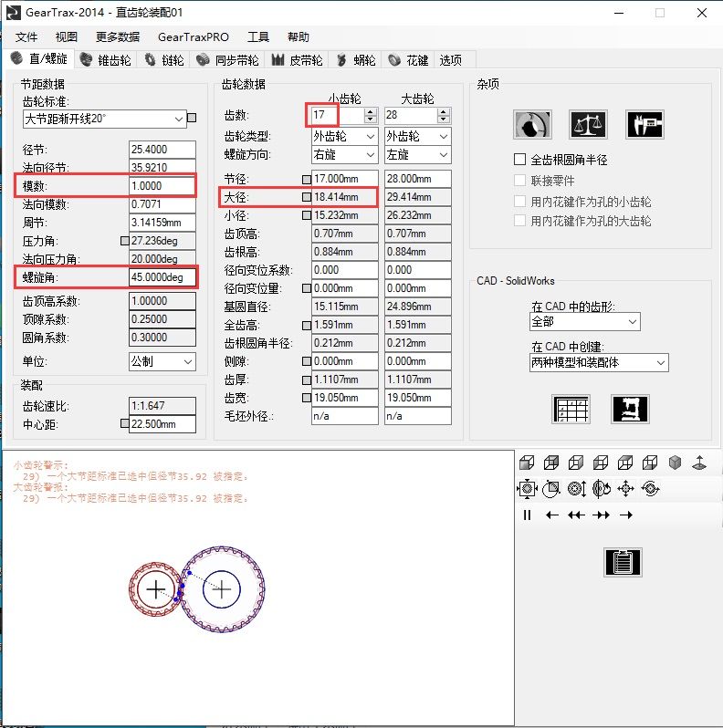723x728 pixels.
Task: Click the zoom-to-fit icon
Action: 527,488
